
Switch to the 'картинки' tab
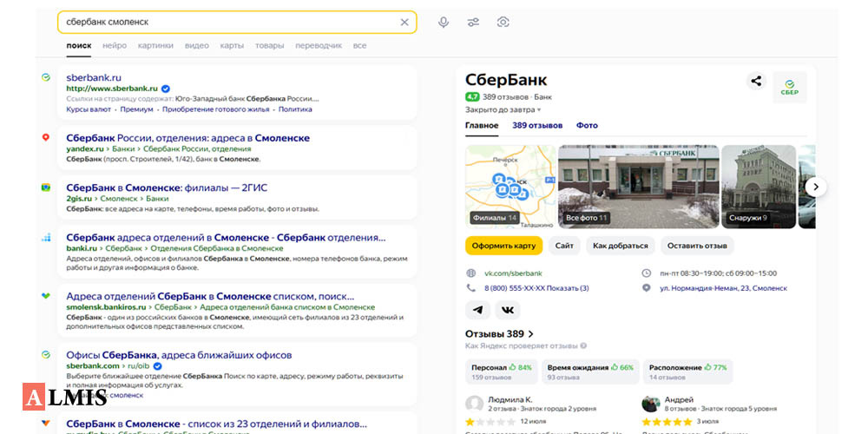pyautogui.click(x=155, y=45)
